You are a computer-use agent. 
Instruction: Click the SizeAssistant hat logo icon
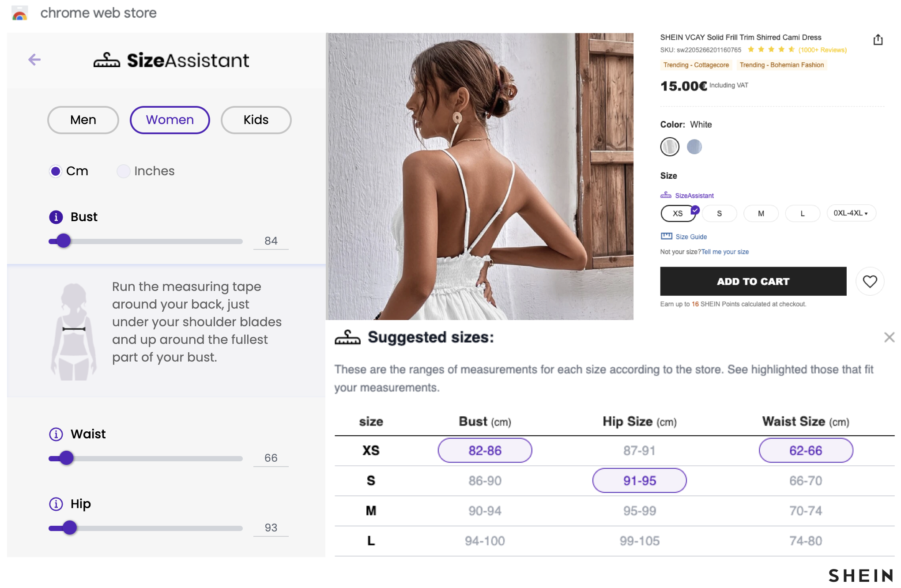(x=107, y=60)
